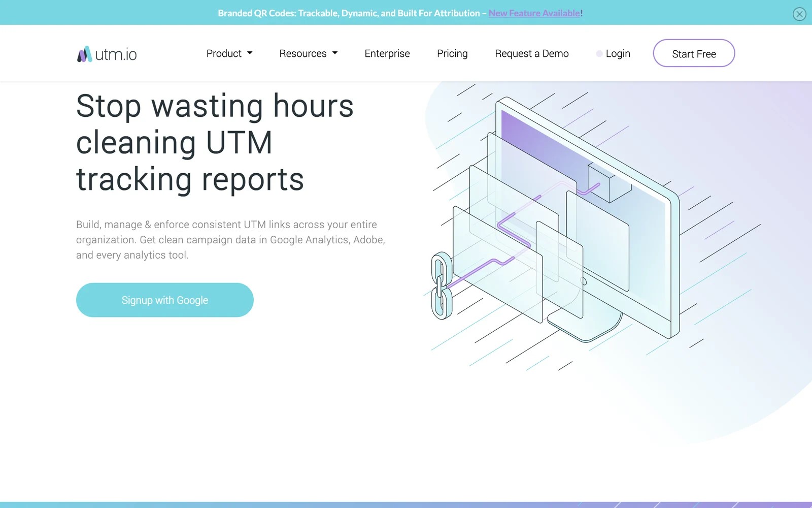Go to the Enterprise page
This screenshot has width=812, height=508.
click(x=387, y=53)
